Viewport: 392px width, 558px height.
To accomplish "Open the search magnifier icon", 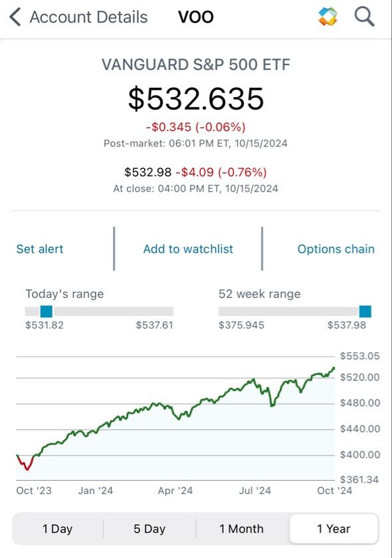I will (364, 17).
